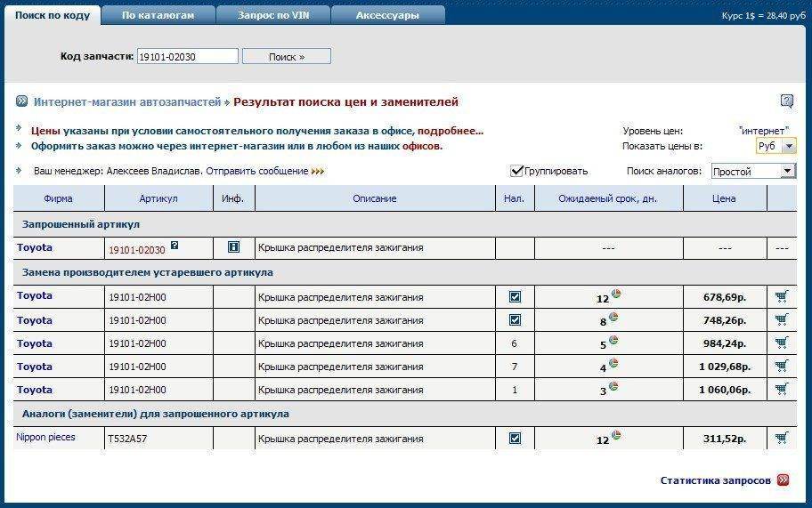
Task: Click the Отправить сообщение link
Action: click(256, 171)
